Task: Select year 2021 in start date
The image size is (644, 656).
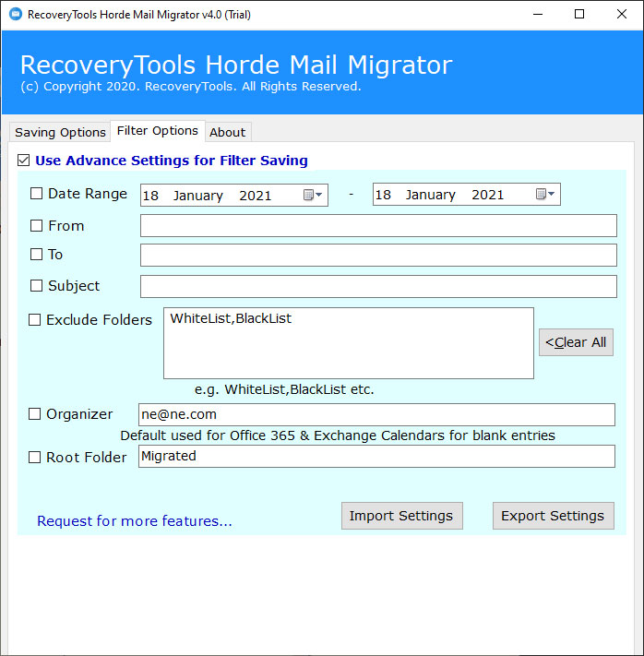Action: (x=256, y=196)
